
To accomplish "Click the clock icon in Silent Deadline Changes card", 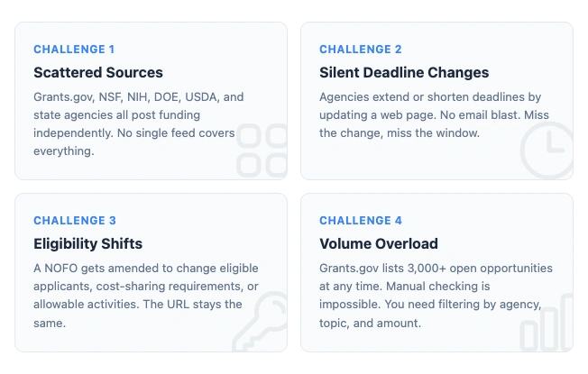I will click(547, 151).
